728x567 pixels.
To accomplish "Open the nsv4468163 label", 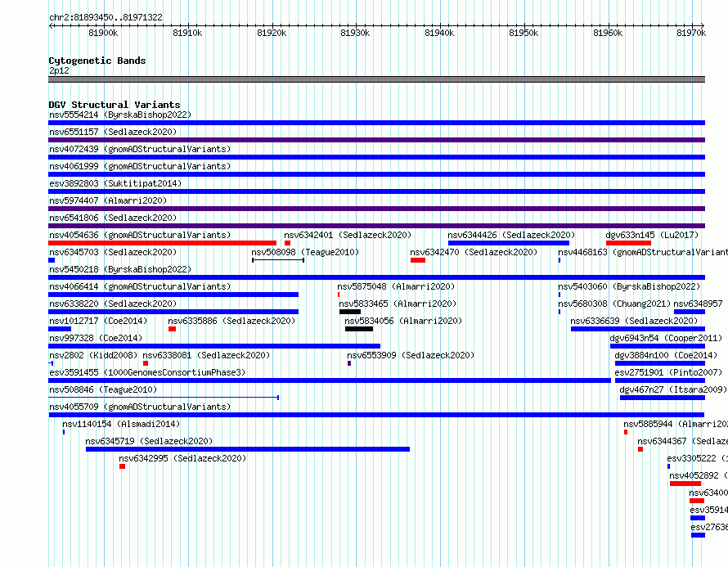I will 643,252.
